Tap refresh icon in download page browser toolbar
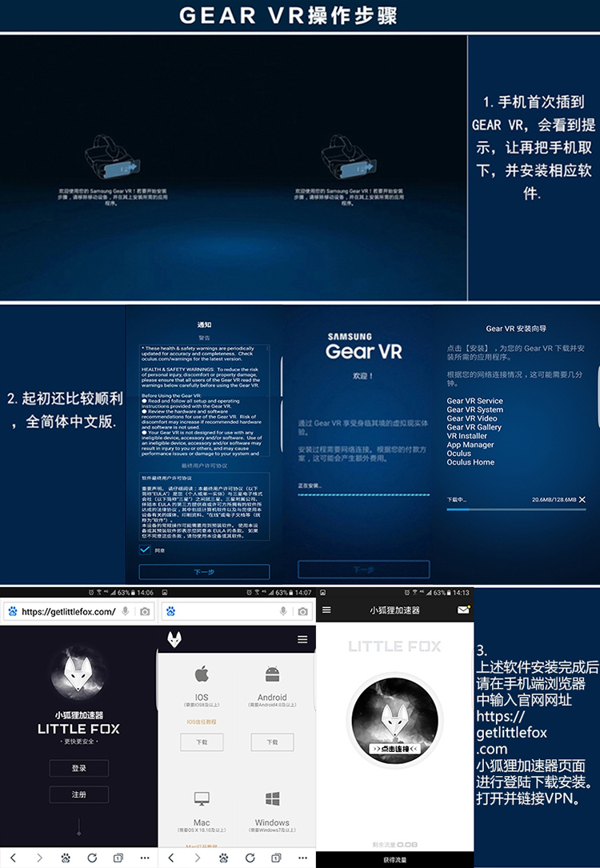This screenshot has width=600, height=868. [x=250, y=858]
